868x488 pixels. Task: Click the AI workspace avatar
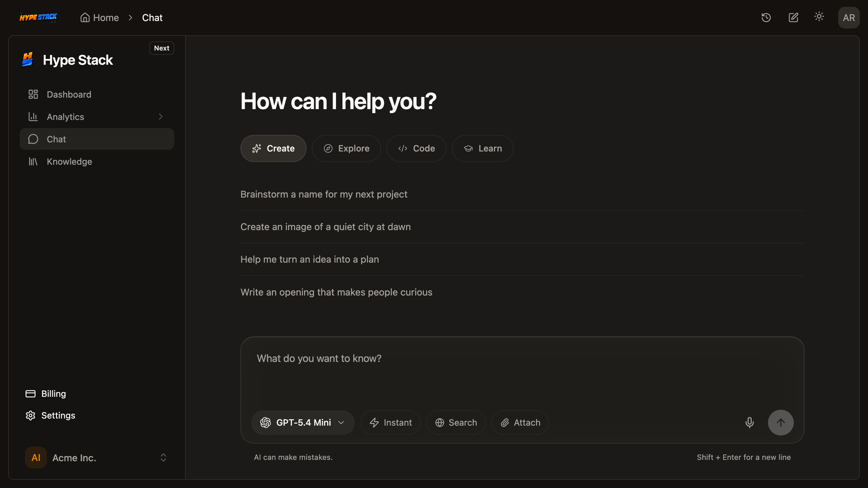tap(36, 457)
